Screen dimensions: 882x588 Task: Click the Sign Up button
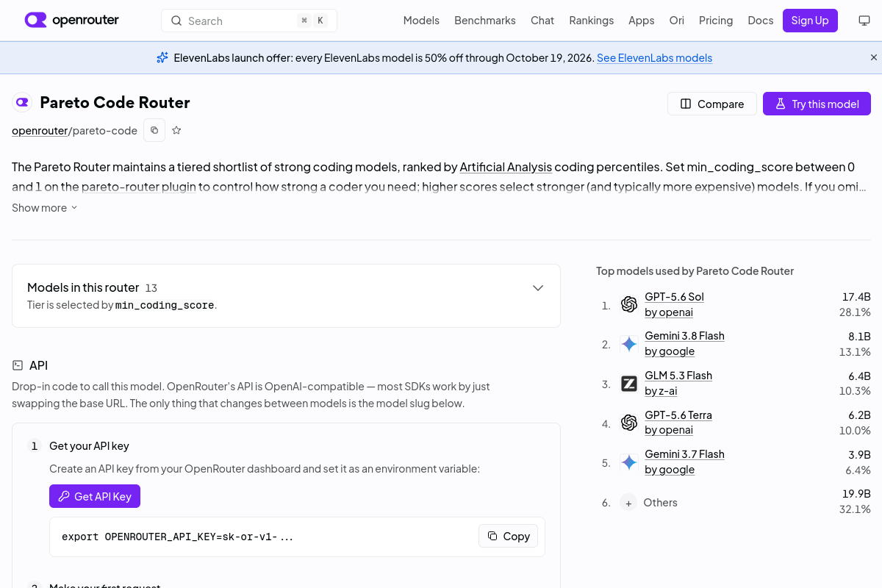tap(810, 21)
